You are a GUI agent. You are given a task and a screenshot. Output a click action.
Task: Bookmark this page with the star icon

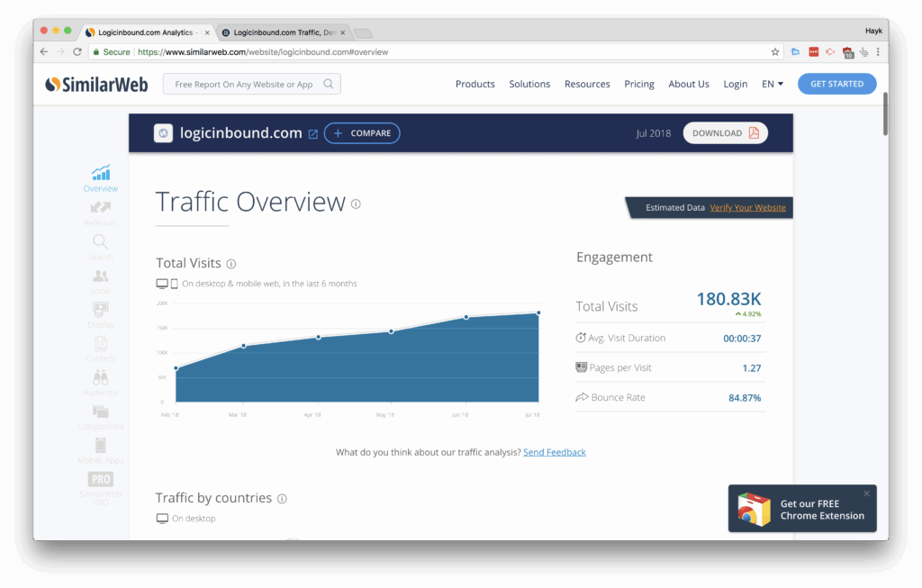pos(775,51)
